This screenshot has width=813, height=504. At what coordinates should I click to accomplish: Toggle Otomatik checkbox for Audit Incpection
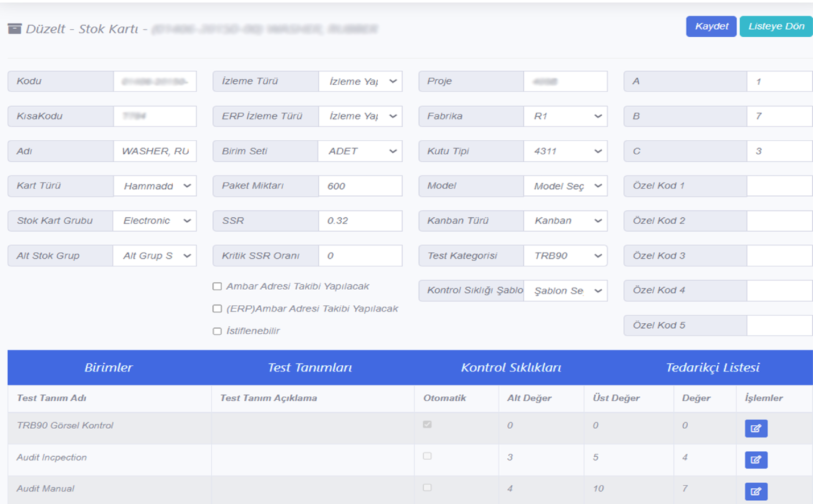click(x=427, y=456)
